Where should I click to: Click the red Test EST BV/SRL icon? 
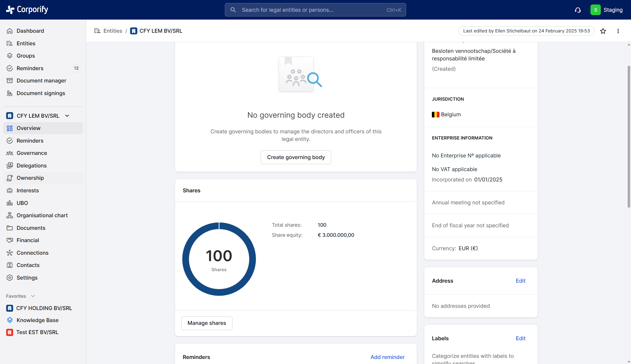pos(10,332)
